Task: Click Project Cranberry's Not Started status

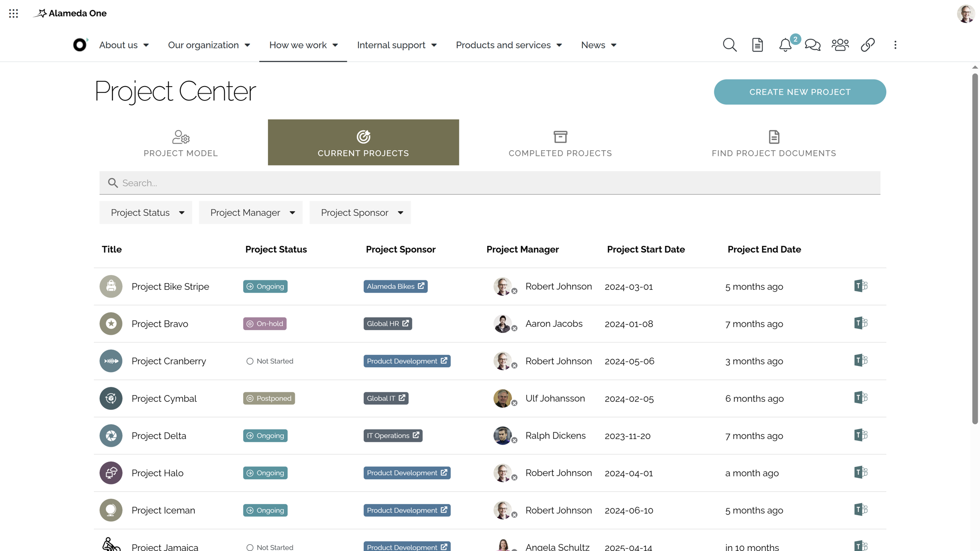Action: pyautogui.click(x=270, y=361)
